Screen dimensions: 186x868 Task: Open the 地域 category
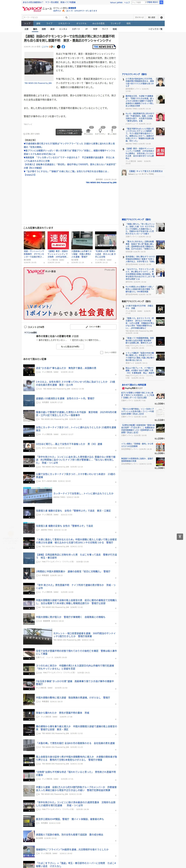click(115, 29)
